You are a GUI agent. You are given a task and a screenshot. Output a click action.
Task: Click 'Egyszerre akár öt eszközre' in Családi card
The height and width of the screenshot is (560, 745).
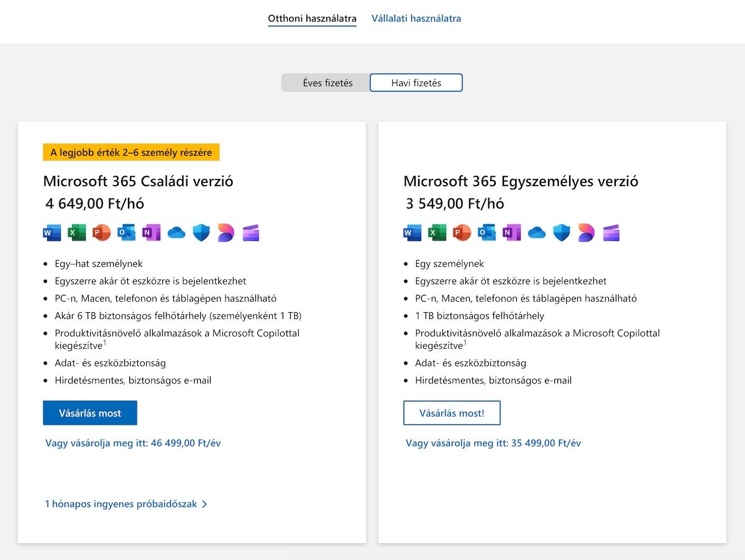tap(150, 281)
